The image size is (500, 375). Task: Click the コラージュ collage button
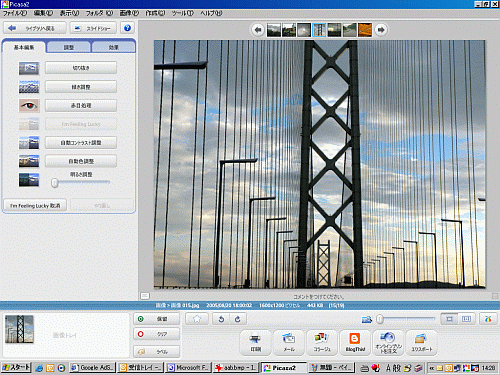click(x=322, y=343)
